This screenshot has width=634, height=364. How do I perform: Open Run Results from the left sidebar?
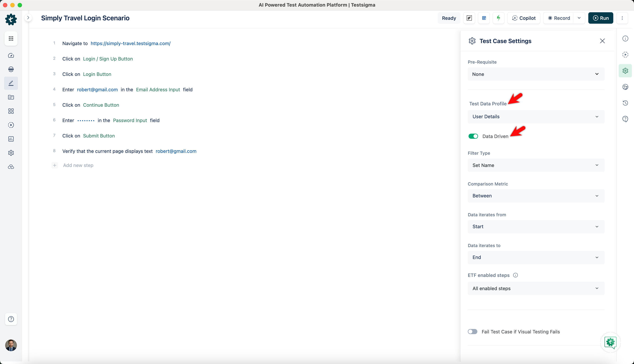pyautogui.click(x=11, y=125)
